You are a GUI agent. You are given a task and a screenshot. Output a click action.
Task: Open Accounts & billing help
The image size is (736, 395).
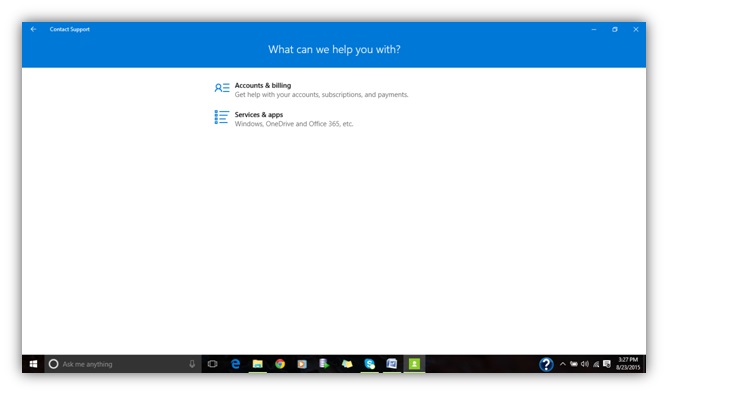point(263,85)
